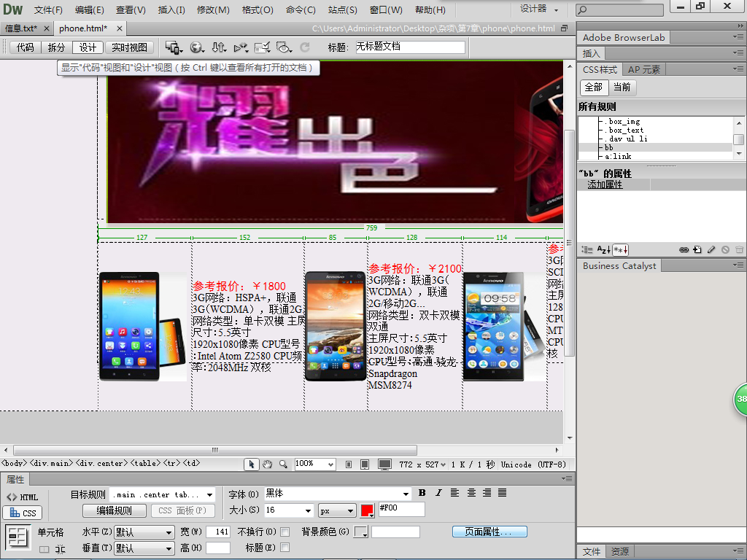Open the 文件(F) menu
Image resolution: width=747 pixels, height=560 pixels.
coord(48,10)
